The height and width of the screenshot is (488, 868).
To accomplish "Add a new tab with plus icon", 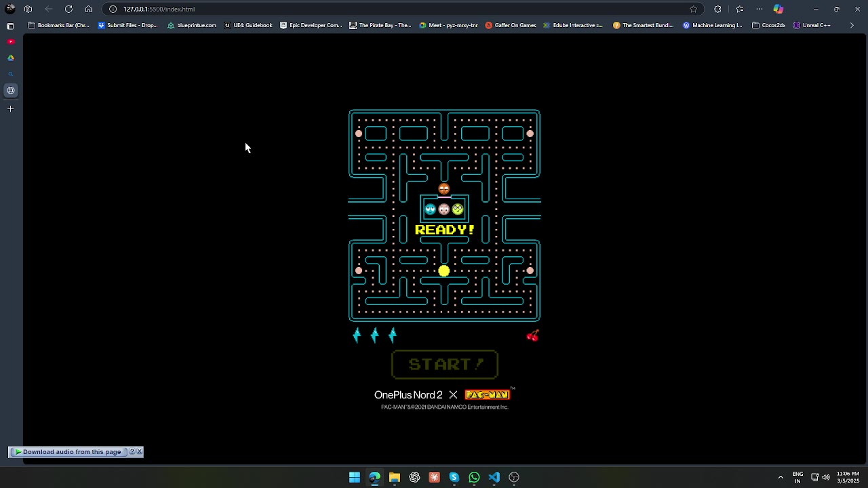I will coord(10,108).
